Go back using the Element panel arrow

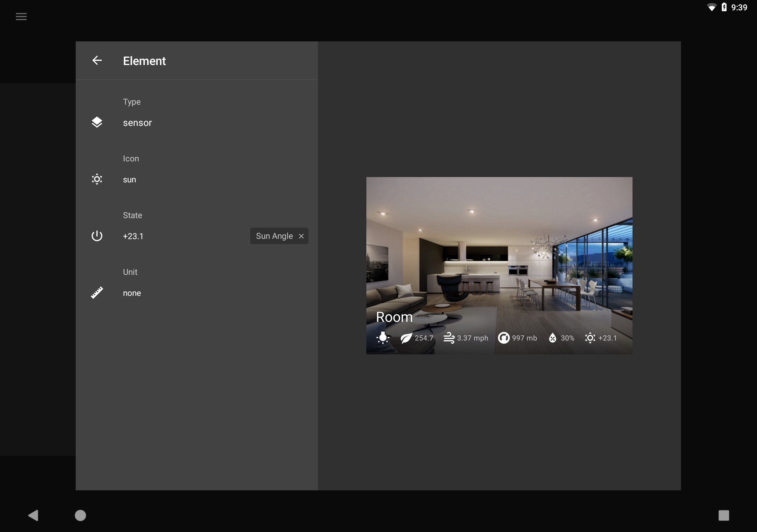click(x=97, y=60)
